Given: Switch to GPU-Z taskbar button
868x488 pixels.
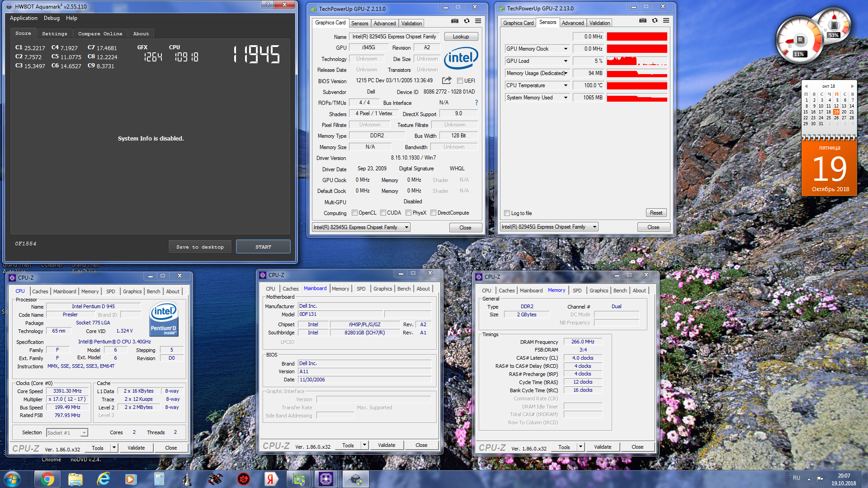Looking at the screenshot, I should pos(299,479).
